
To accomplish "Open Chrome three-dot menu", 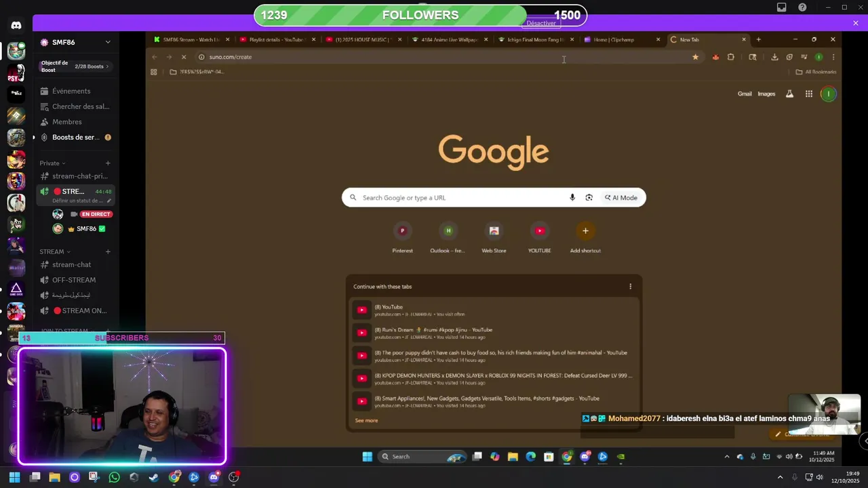I will 833,57.
